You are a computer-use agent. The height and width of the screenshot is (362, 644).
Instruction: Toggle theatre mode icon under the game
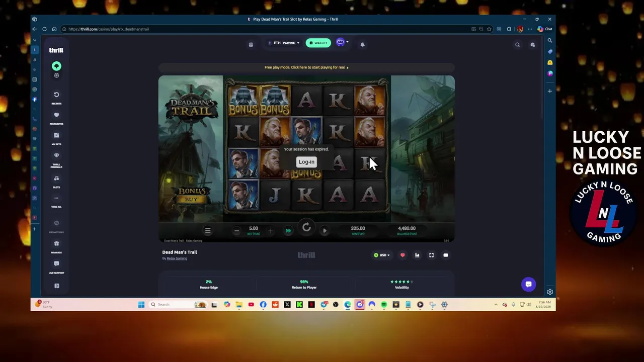pyautogui.click(x=446, y=255)
